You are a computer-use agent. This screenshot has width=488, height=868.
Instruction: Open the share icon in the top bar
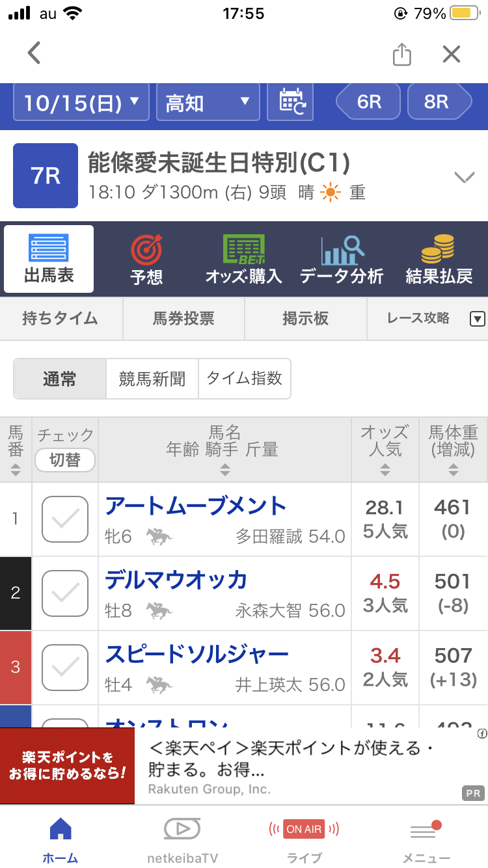(402, 54)
